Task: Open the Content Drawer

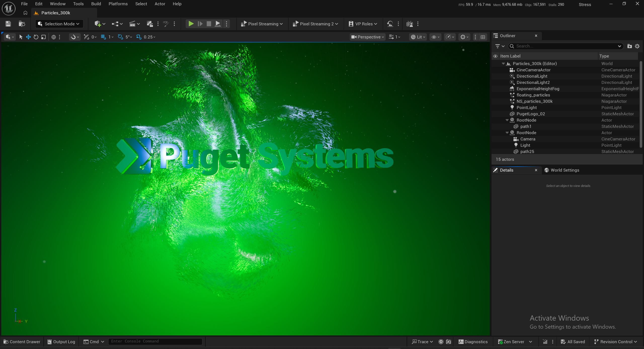Action: click(x=22, y=342)
